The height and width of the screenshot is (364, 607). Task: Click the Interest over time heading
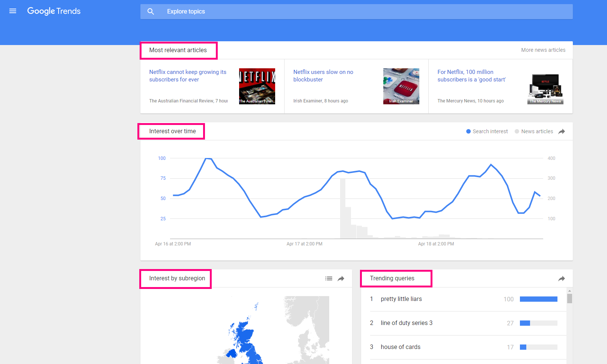click(172, 131)
